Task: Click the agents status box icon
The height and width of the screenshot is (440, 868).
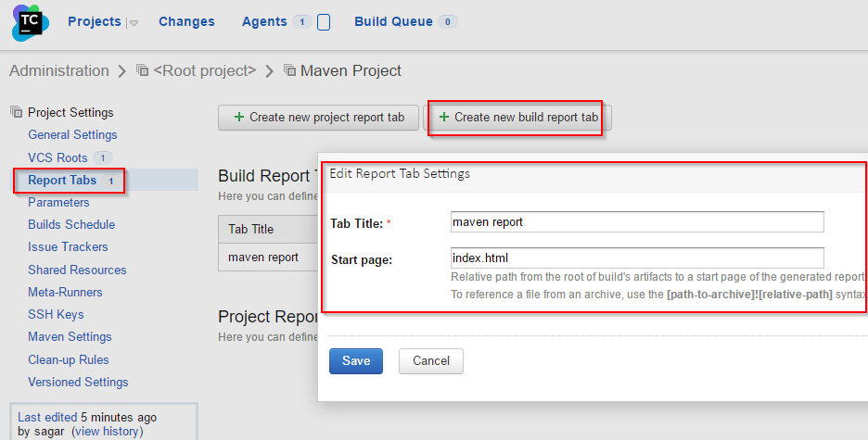Action: [324, 22]
